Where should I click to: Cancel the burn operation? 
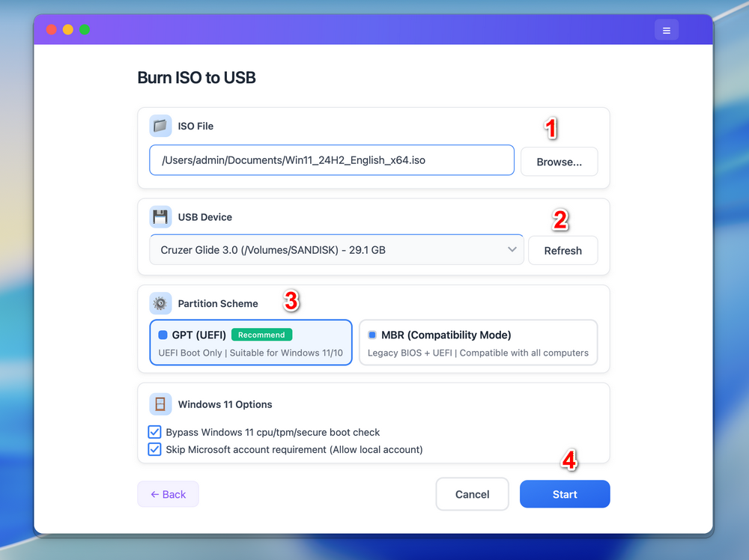(x=472, y=494)
